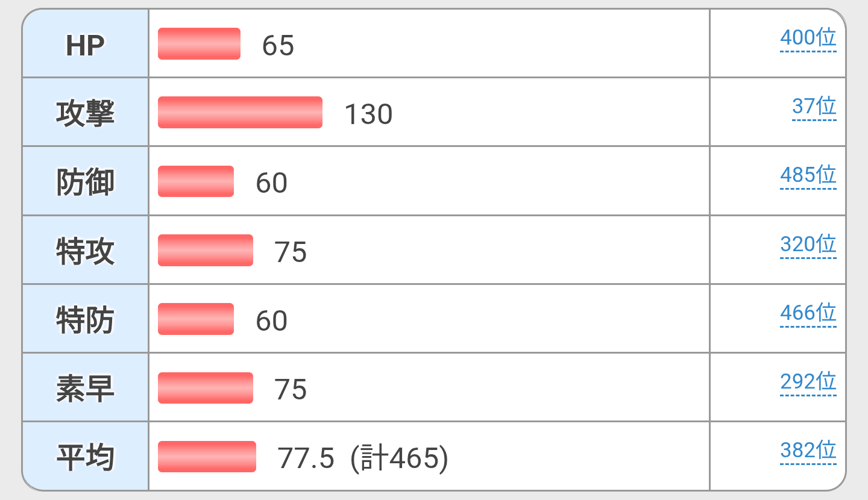
Task: Click the attack value 130
Action: click(368, 114)
